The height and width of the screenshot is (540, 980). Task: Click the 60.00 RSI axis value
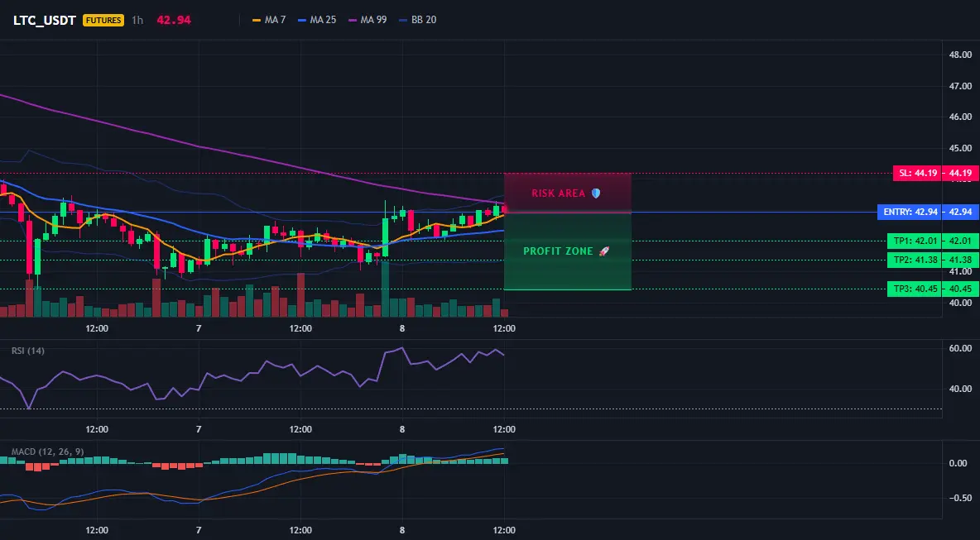(x=960, y=348)
